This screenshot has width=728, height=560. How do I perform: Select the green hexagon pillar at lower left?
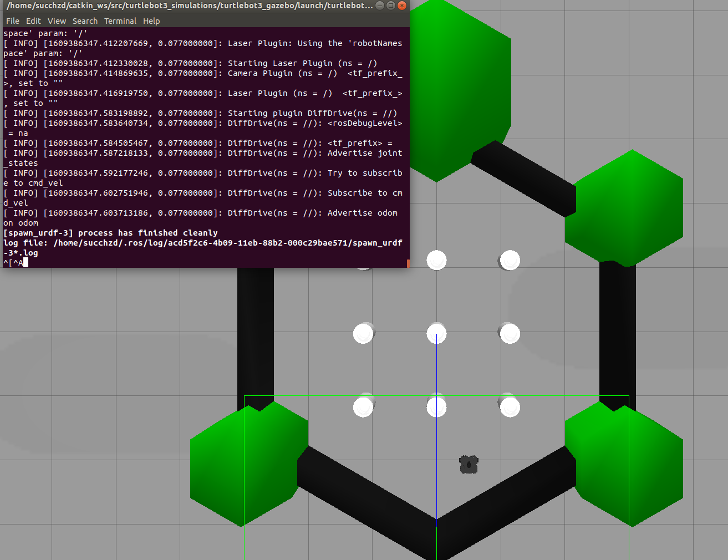coord(248,464)
